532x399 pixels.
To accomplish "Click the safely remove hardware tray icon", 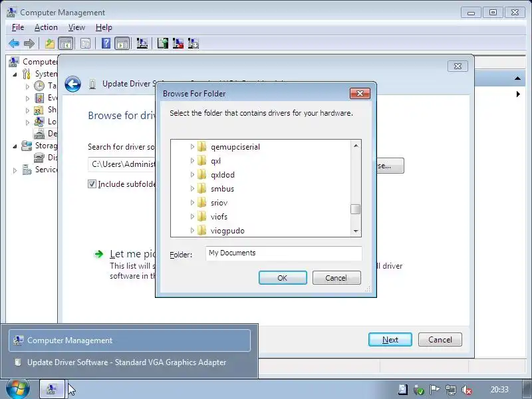I will [x=419, y=390].
